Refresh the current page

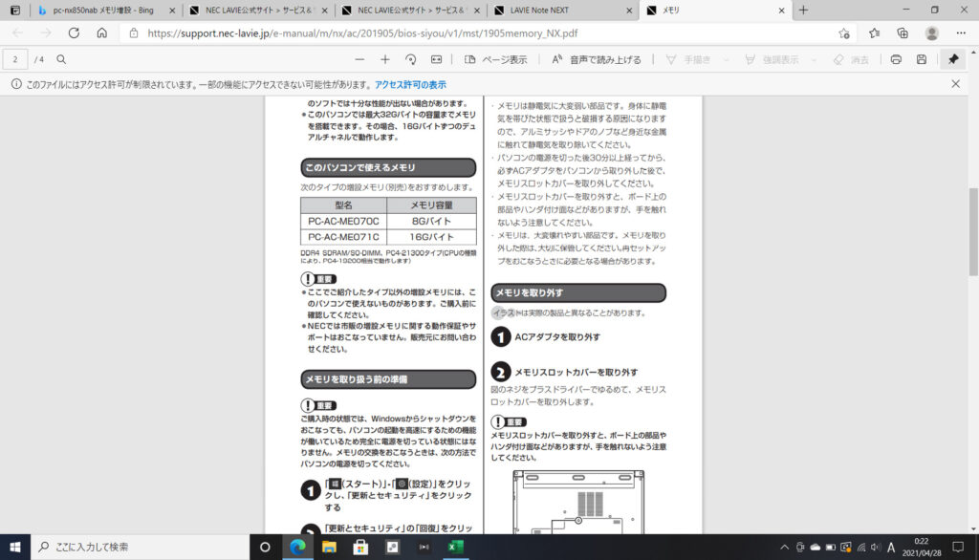pyautogui.click(x=74, y=32)
